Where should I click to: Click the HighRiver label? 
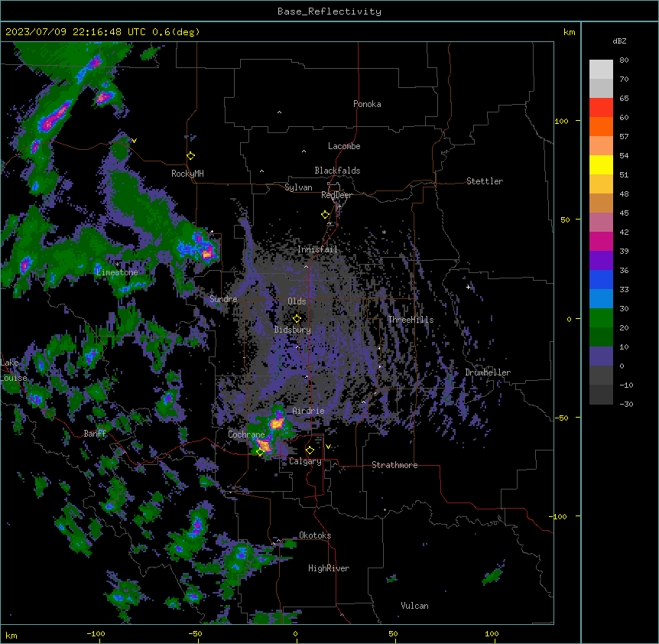tap(329, 568)
